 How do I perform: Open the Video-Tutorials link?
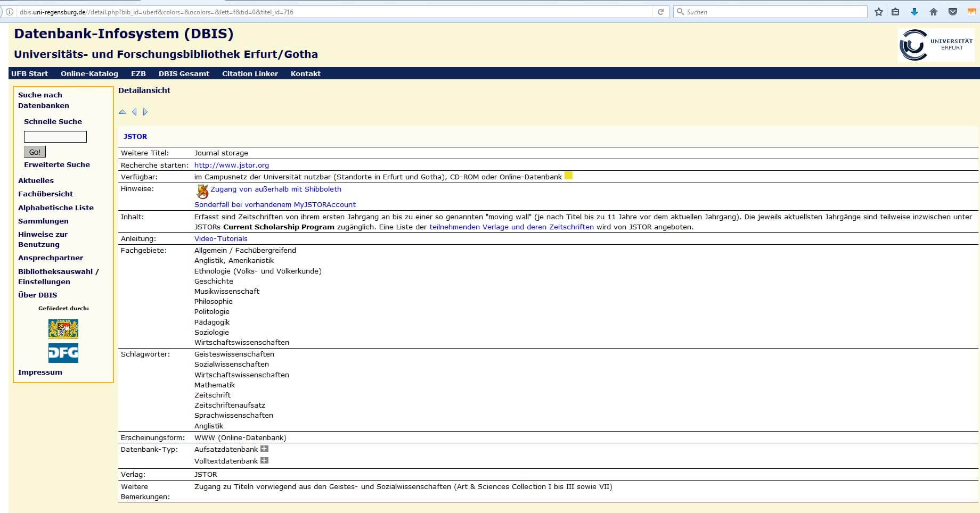[221, 238]
